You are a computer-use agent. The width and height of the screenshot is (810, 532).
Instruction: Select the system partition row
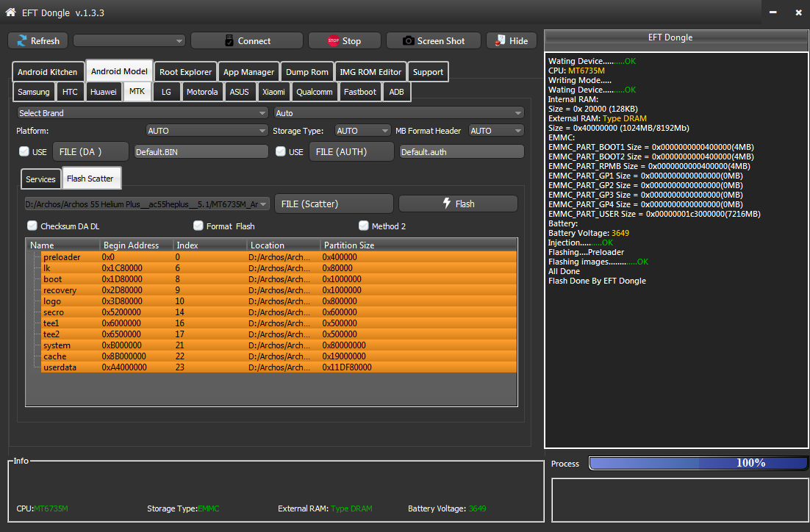(279, 345)
